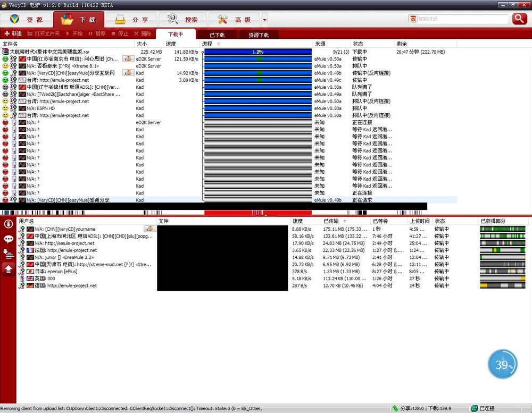Select the 下载中 (Downloading) sub-tab
This screenshot has height=413, width=532.
176,34
